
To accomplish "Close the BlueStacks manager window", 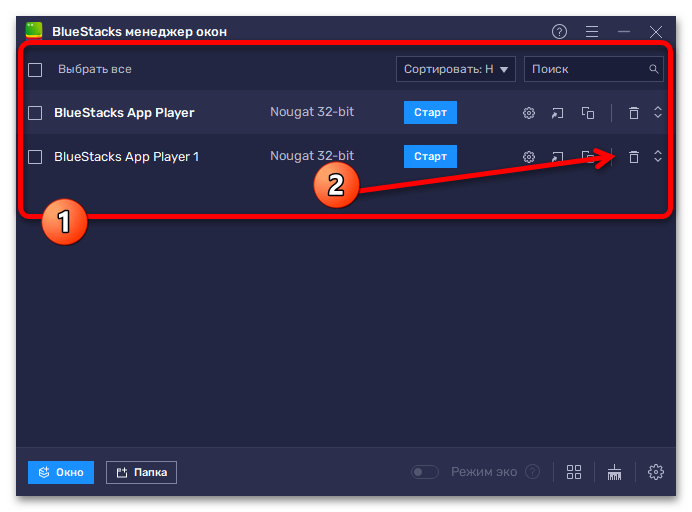I will (x=656, y=32).
